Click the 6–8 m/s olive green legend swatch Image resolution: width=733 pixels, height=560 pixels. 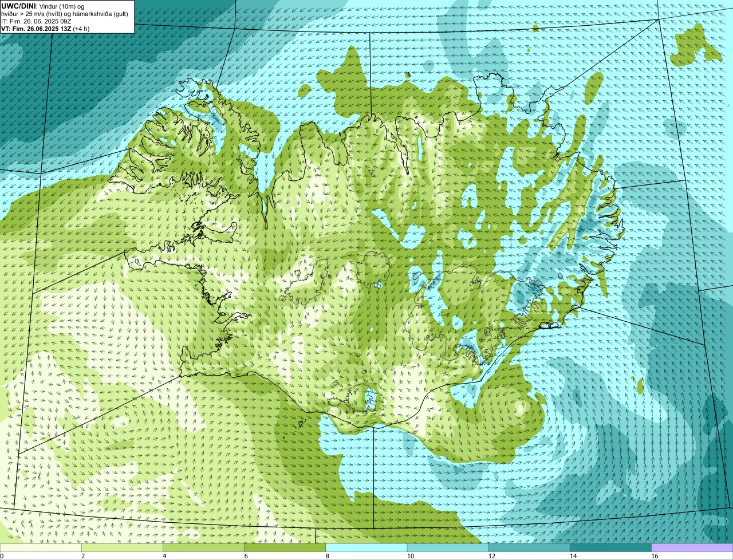[x=285, y=547]
